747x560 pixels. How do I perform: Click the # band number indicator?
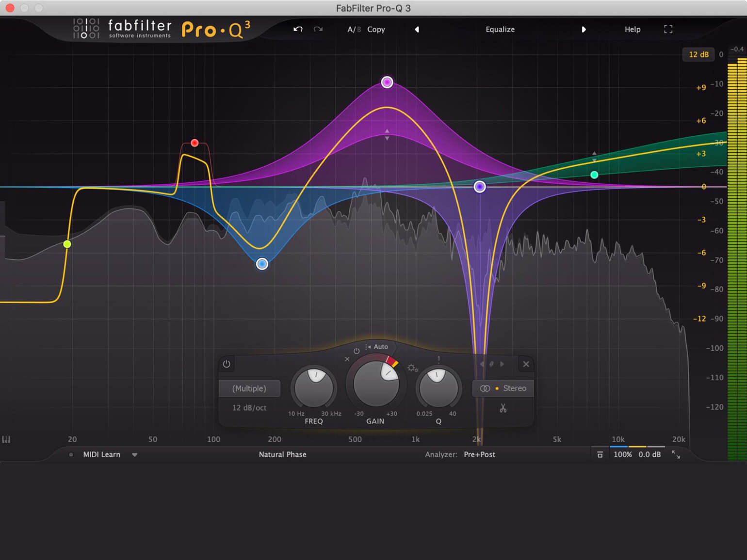(491, 364)
